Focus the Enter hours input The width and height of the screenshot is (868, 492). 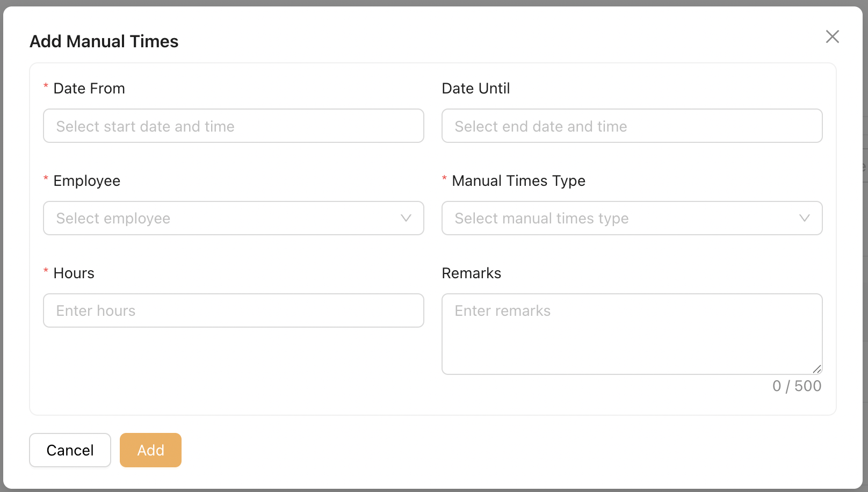(233, 310)
